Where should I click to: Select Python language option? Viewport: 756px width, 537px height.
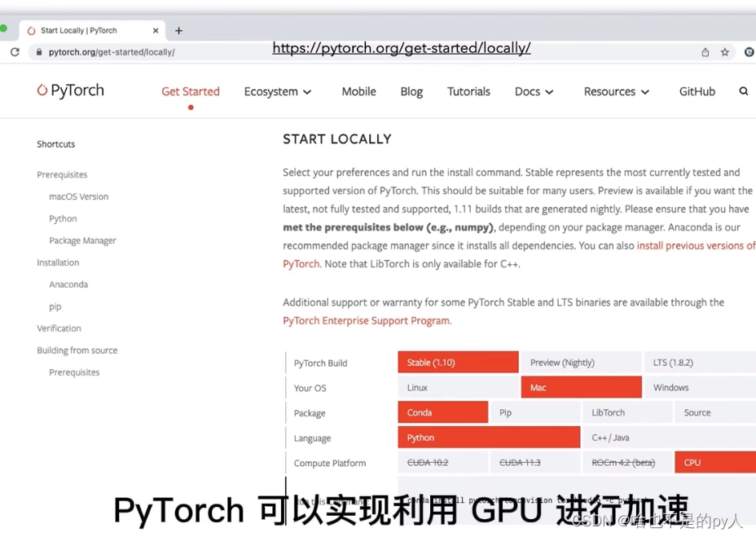(489, 438)
